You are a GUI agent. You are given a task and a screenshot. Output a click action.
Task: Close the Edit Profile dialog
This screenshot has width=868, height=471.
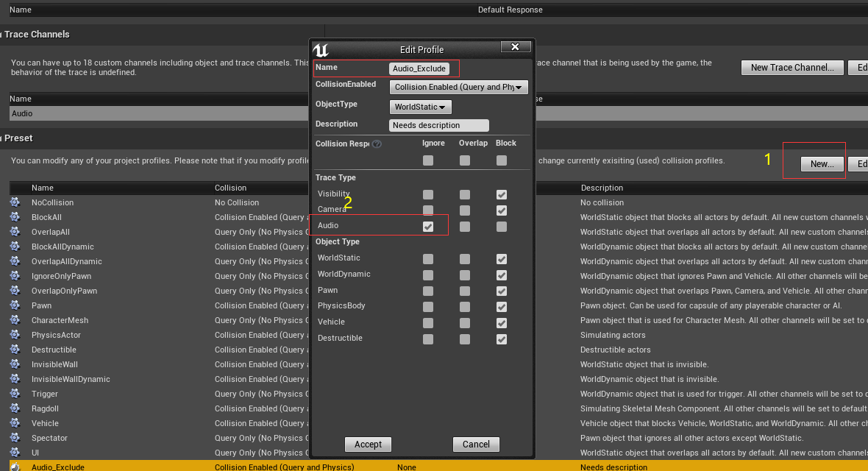[x=516, y=47]
